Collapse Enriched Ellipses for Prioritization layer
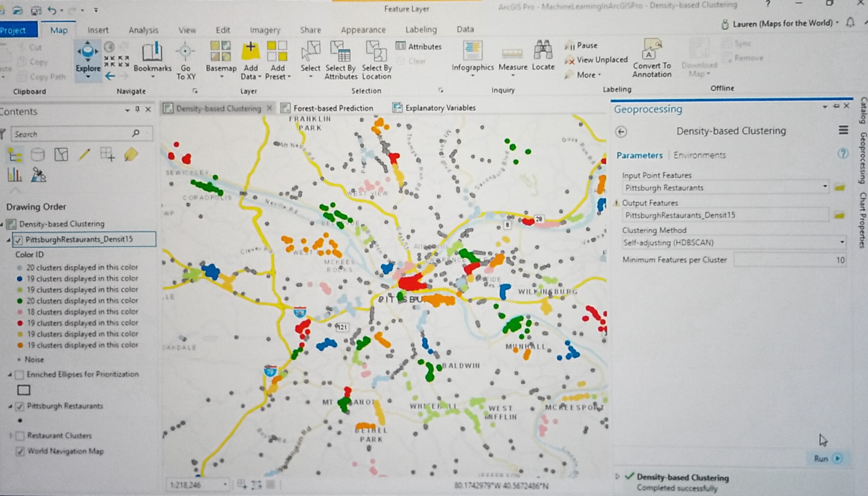 pos(10,375)
